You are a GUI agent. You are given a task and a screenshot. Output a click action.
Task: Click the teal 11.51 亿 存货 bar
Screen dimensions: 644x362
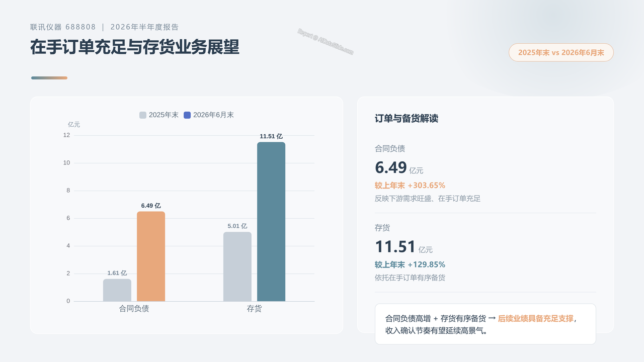[x=271, y=222]
